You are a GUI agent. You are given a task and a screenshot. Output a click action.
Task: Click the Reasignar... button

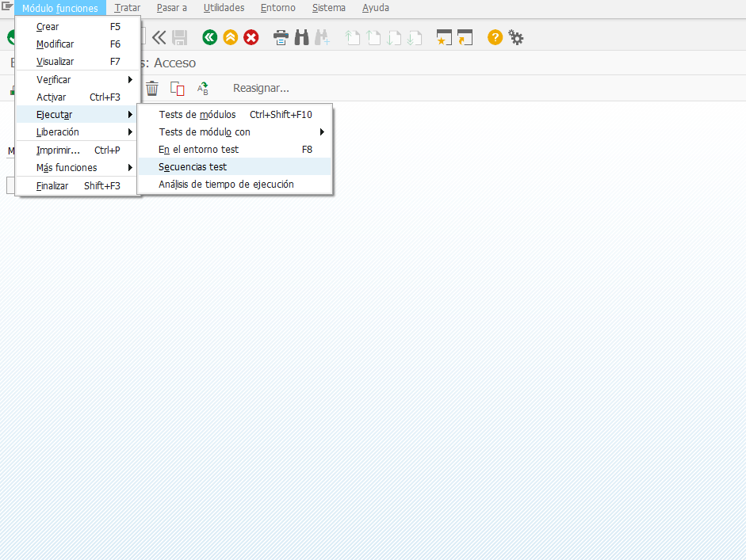(x=261, y=89)
